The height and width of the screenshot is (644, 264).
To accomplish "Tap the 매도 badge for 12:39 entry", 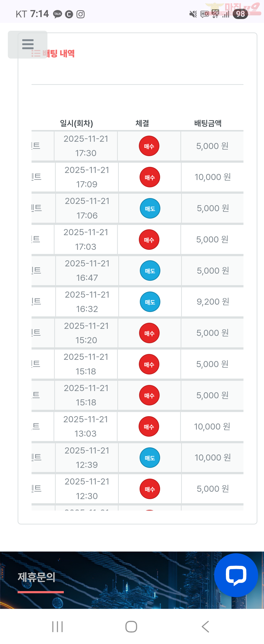I will click(150, 457).
